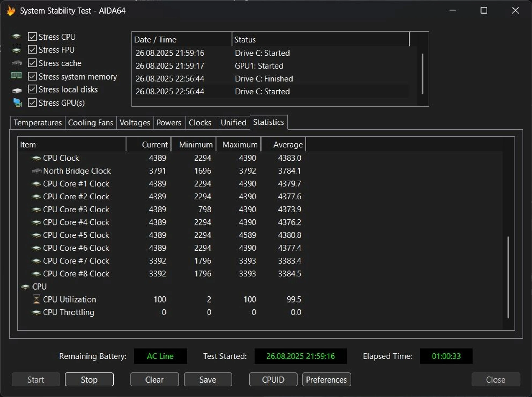Click the chip icon beside Stress CPU
Image resolution: width=532 pixels, height=397 pixels.
pyautogui.click(x=16, y=37)
